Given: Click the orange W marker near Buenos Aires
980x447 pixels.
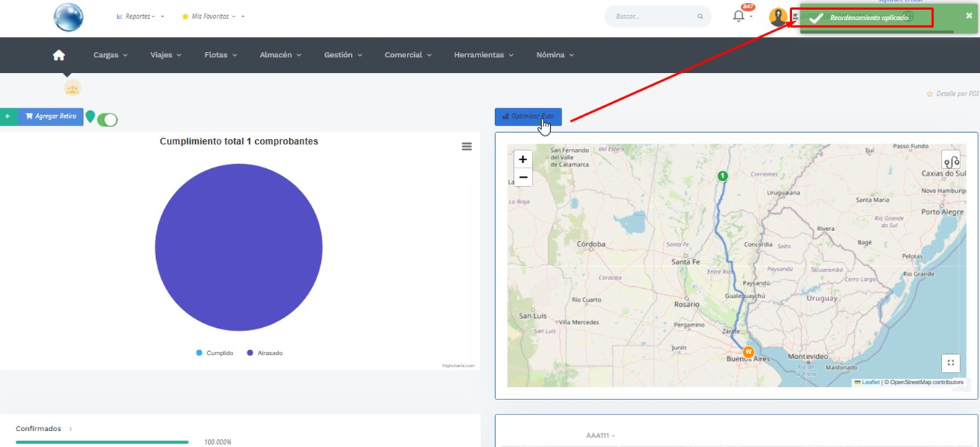Looking at the screenshot, I should point(748,352).
